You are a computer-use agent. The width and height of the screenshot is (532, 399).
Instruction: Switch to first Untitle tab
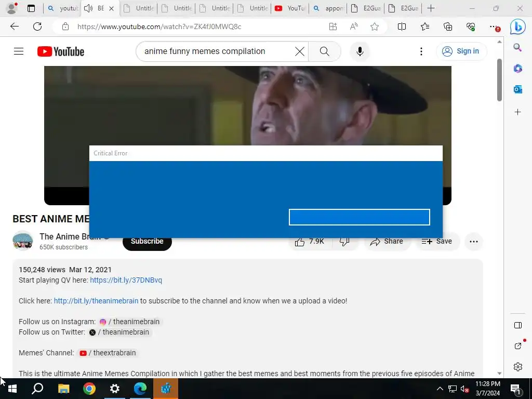pyautogui.click(x=139, y=8)
